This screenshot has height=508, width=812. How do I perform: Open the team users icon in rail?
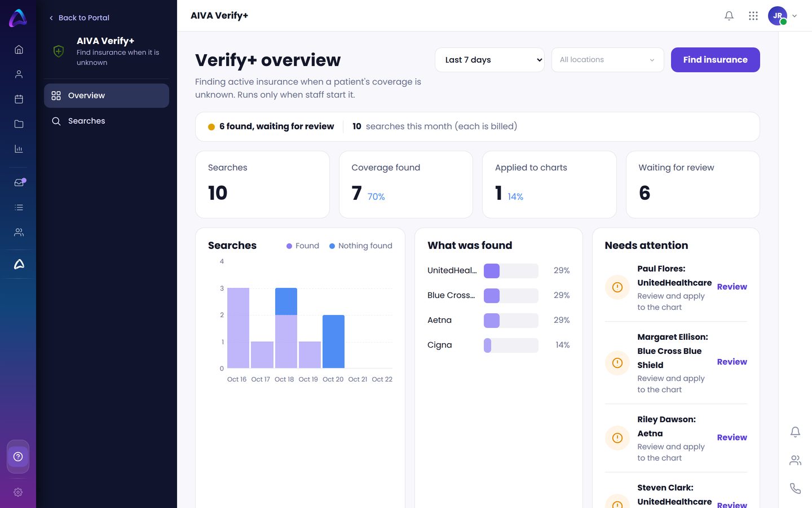(x=19, y=233)
